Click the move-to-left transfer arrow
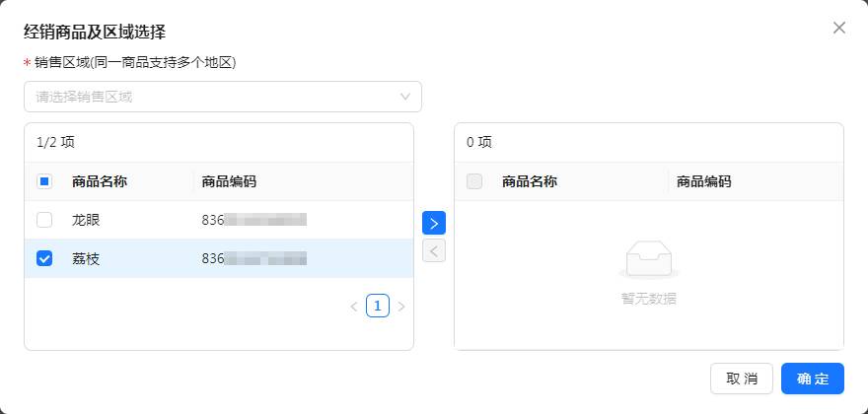This screenshot has width=868, height=414. 434,250
